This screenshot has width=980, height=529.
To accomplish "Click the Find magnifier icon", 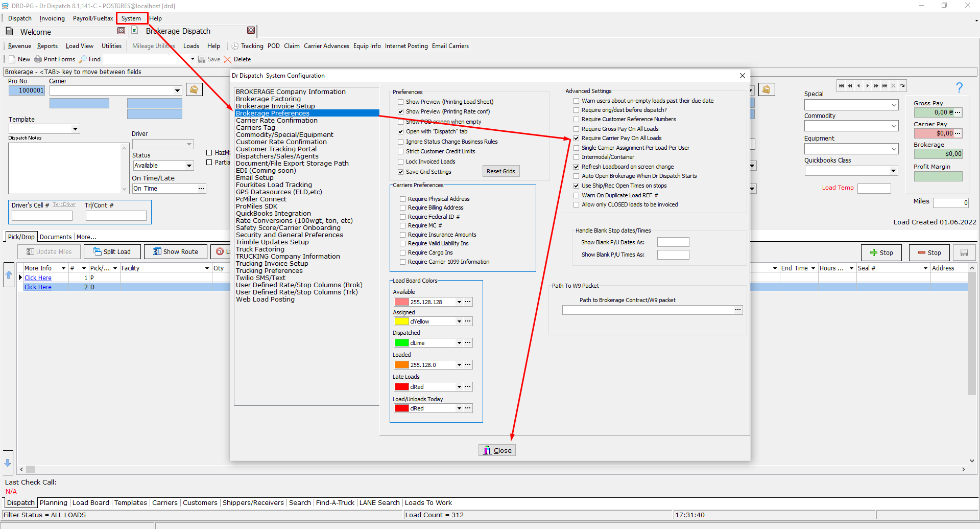I will (x=83, y=59).
